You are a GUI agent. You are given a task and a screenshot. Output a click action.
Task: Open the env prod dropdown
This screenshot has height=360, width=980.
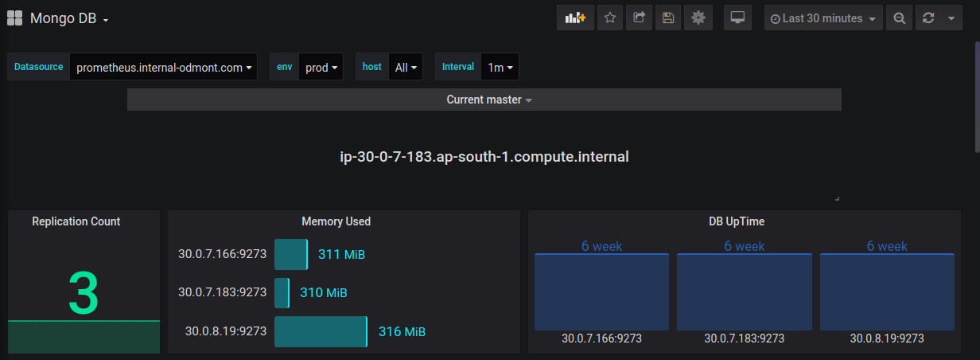point(321,67)
